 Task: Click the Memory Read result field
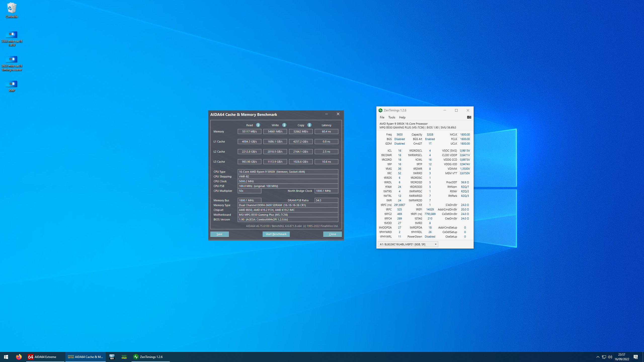tap(249, 131)
